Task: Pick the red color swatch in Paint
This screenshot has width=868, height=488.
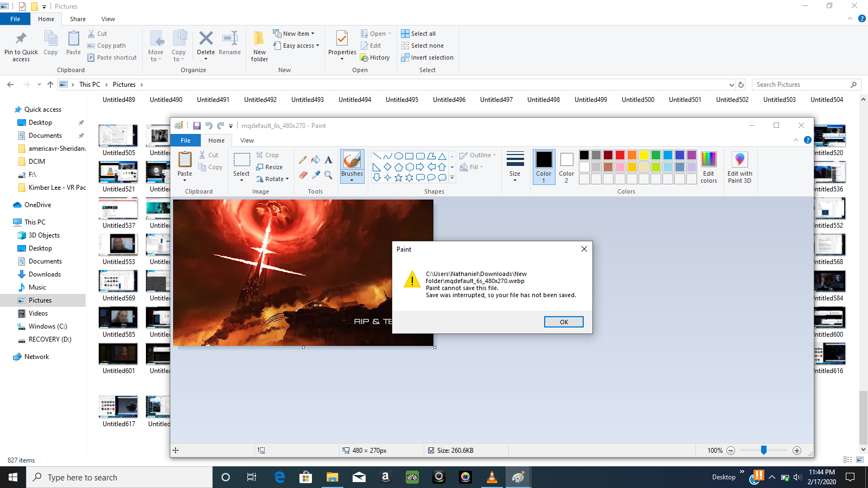Action: point(620,155)
